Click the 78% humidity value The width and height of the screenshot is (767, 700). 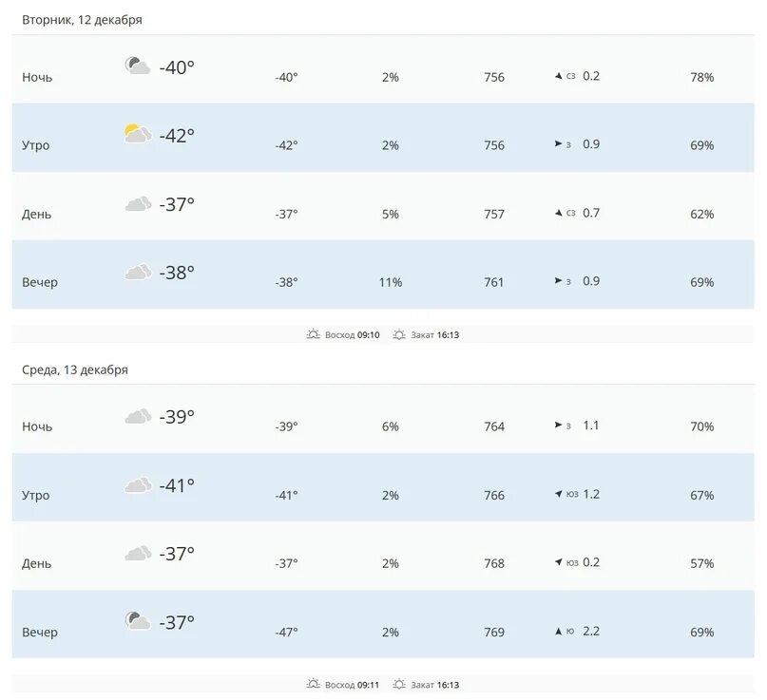coord(702,77)
